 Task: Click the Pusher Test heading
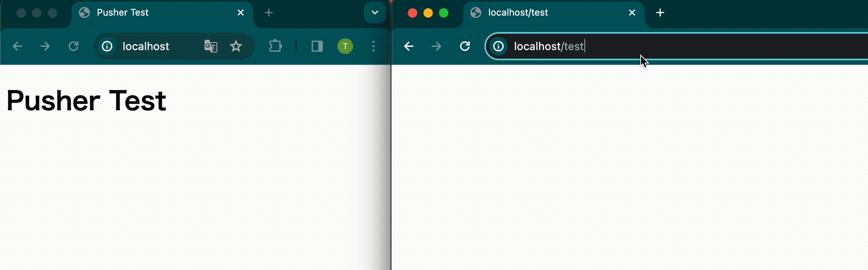86,101
